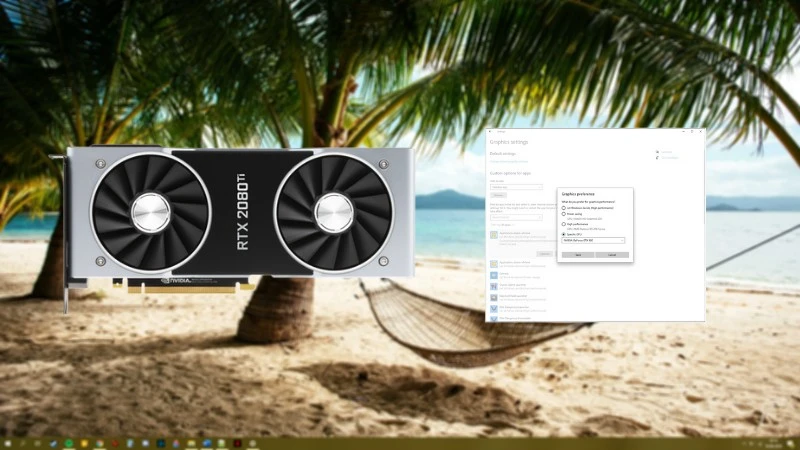
Task: Select the 'Let Windows decide' radio option
Action: click(x=564, y=208)
